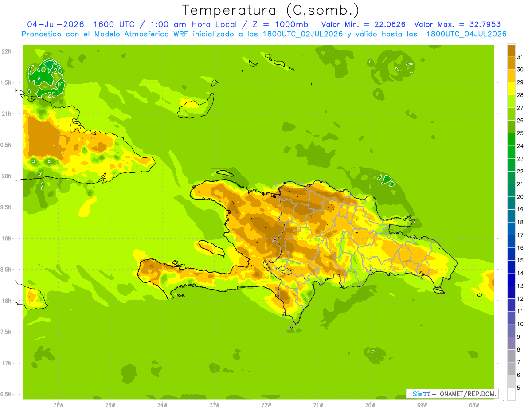This screenshot has height=411, width=532.
Task: Click the "71W" longitude axis label
Action: 318,405
